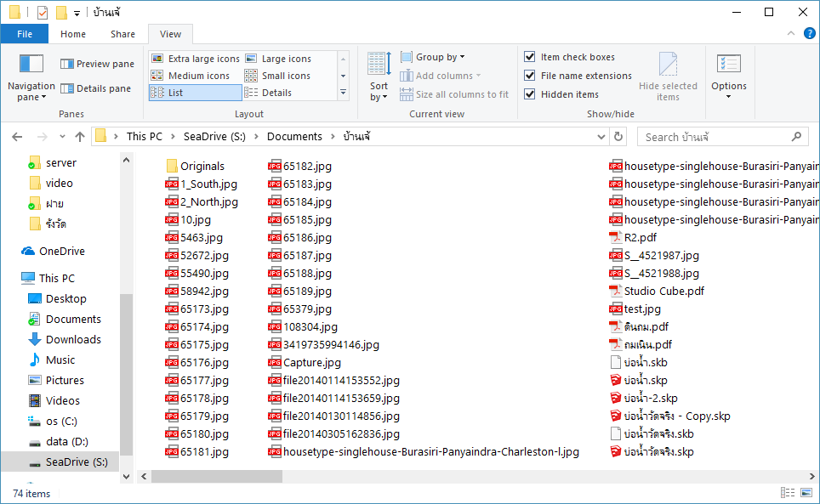Image resolution: width=820 pixels, height=504 pixels.
Task: Disable Hidden items checkbox
Action: [x=530, y=94]
